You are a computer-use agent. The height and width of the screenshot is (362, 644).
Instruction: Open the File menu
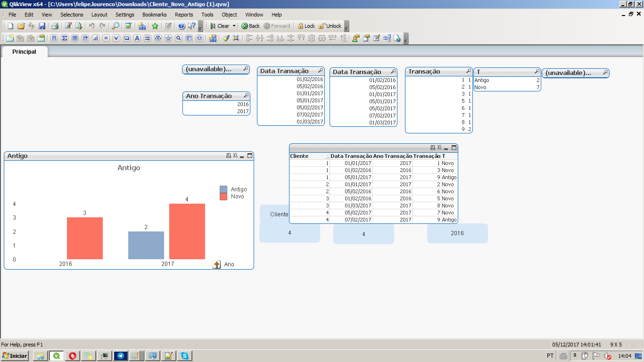pos(12,15)
